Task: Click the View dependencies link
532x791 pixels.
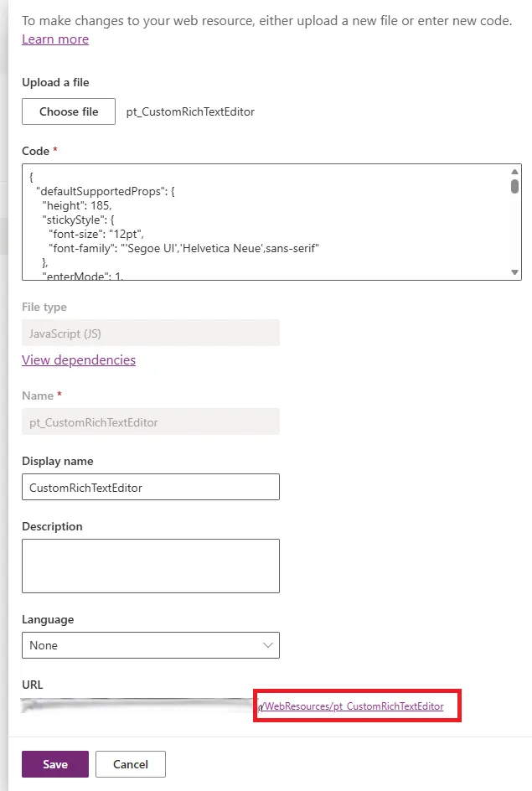Action: (78, 359)
